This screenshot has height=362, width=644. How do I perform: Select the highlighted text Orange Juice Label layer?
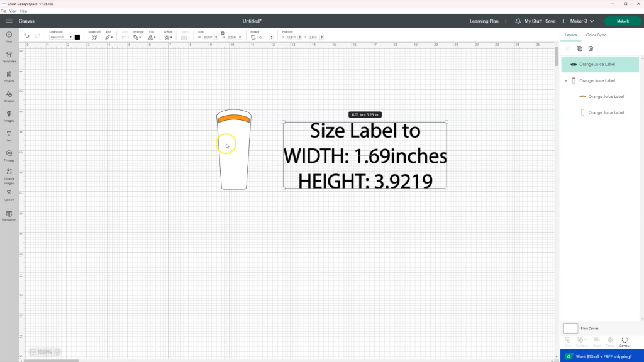coord(600,65)
